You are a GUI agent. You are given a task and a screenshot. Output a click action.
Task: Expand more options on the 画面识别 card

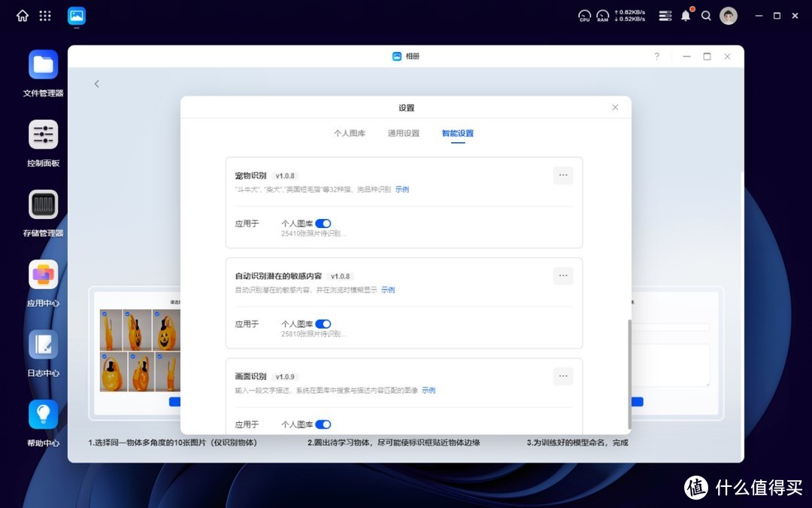click(x=562, y=376)
